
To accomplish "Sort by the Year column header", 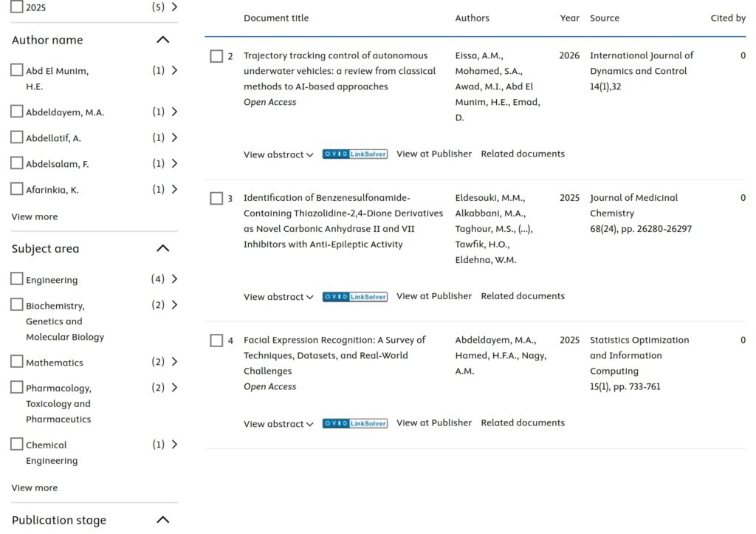I will tap(569, 18).
